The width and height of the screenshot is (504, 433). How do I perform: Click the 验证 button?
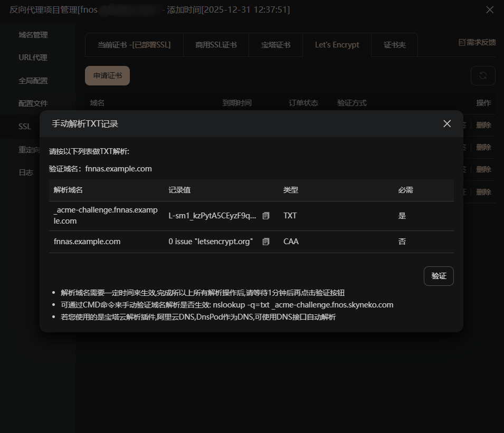(439, 276)
